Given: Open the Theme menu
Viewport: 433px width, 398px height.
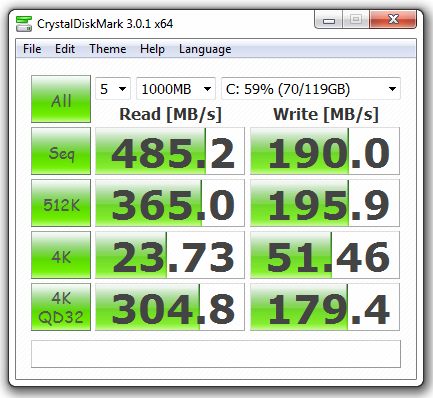Looking at the screenshot, I should click(108, 49).
